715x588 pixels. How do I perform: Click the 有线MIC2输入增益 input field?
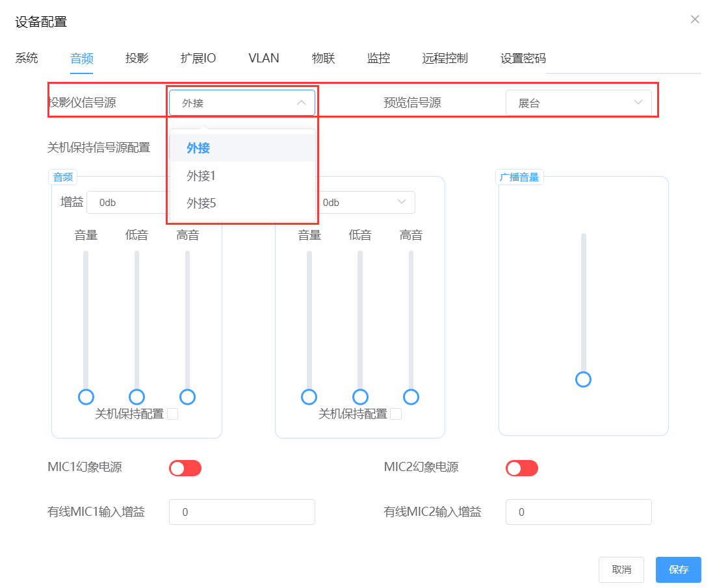(578, 512)
